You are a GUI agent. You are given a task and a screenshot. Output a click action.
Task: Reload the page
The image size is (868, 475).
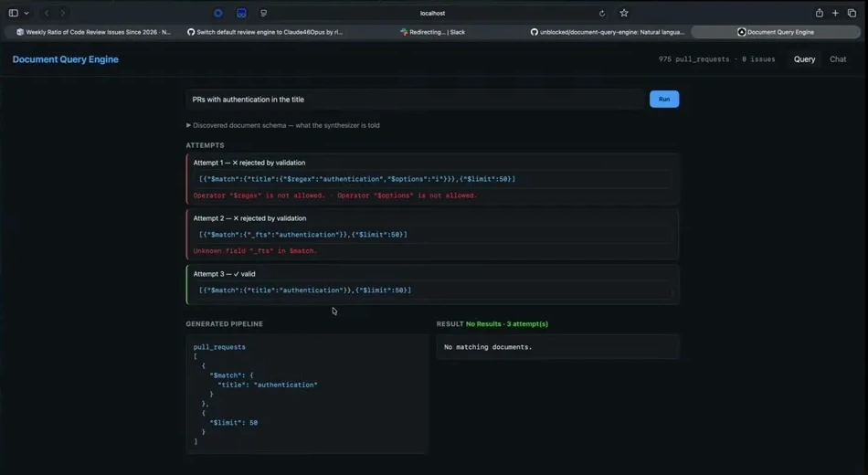(x=602, y=14)
